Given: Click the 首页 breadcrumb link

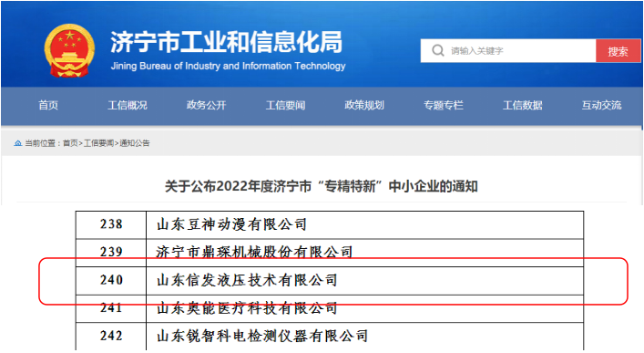Looking at the screenshot, I should (x=70, y=143).
